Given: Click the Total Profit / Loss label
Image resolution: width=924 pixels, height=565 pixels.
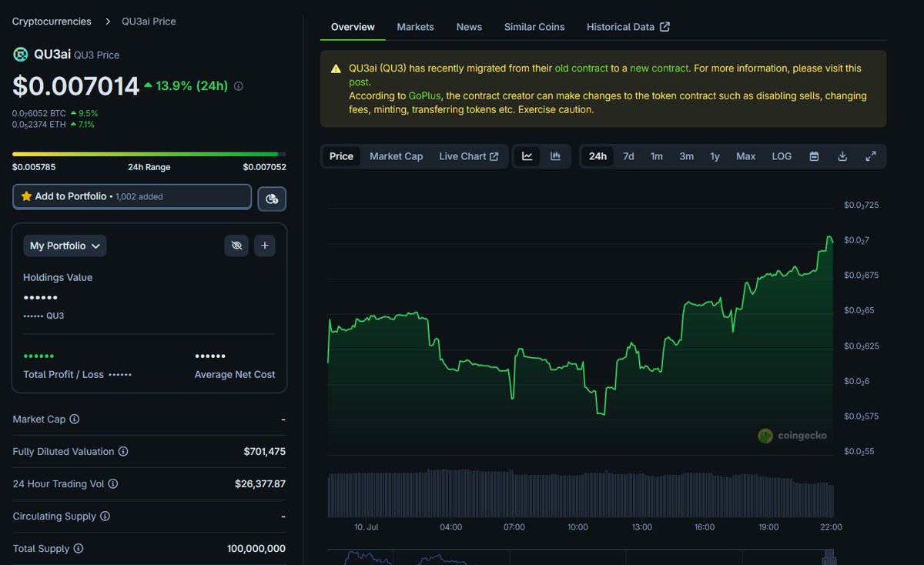Looking at the screenshot, I should [63, 375].
